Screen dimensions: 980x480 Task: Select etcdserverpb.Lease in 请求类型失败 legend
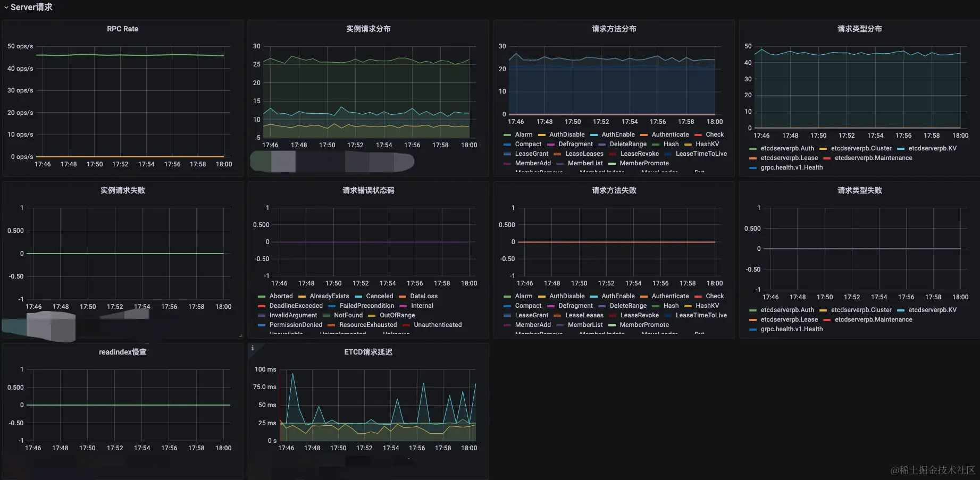pyautogui.click(x=789, y=319)
